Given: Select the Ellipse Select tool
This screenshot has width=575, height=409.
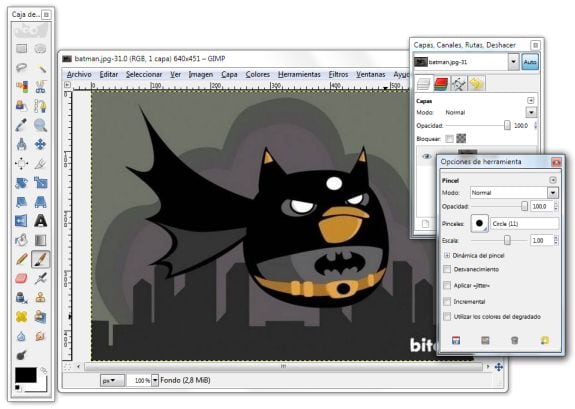Looking at the screenshot, I should click(x=40, y=49).
